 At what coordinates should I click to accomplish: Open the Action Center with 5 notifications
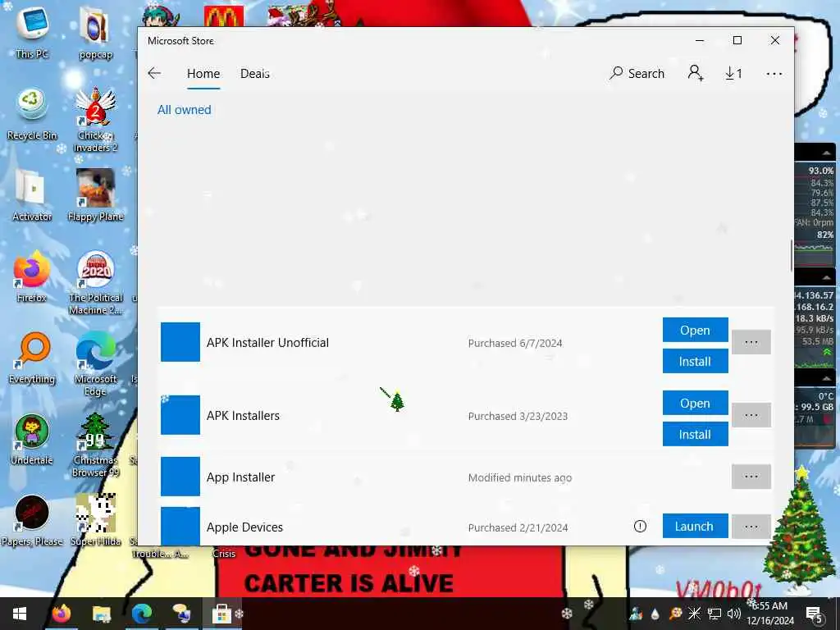click(815, 614)
